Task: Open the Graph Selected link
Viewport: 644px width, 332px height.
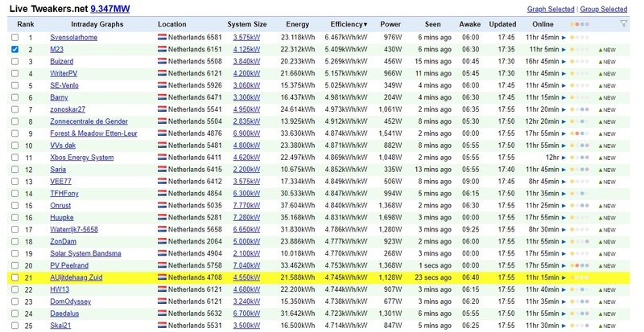Action: tap(551, 9)
